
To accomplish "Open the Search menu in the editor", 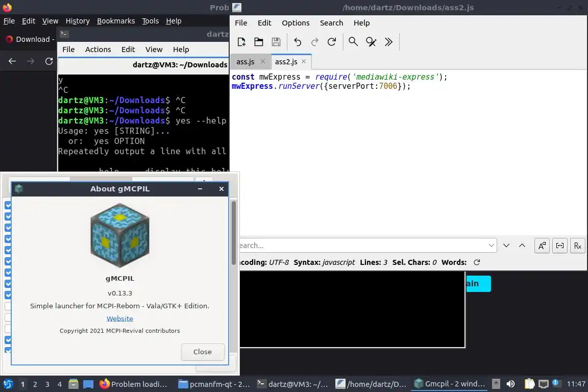I will coord(331,23).
